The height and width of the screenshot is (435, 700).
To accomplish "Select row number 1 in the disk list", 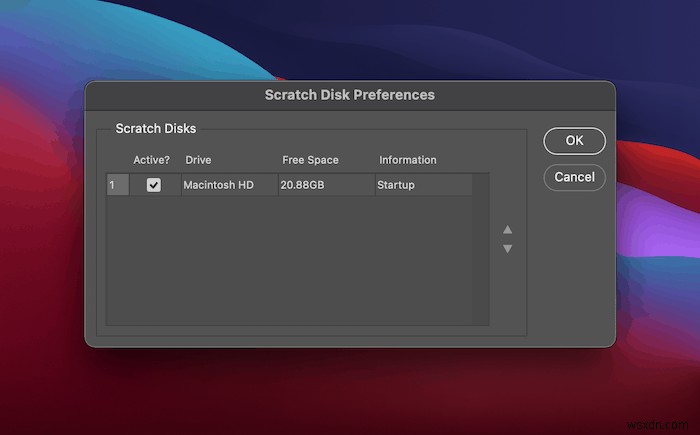I will pyautogui.click(x=118, y=185).
